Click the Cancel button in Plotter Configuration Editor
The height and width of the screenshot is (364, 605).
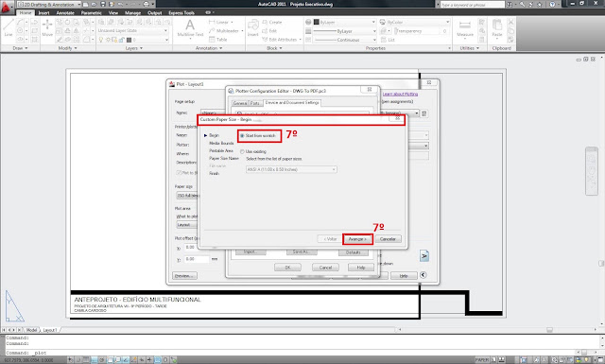click(325, 268)
